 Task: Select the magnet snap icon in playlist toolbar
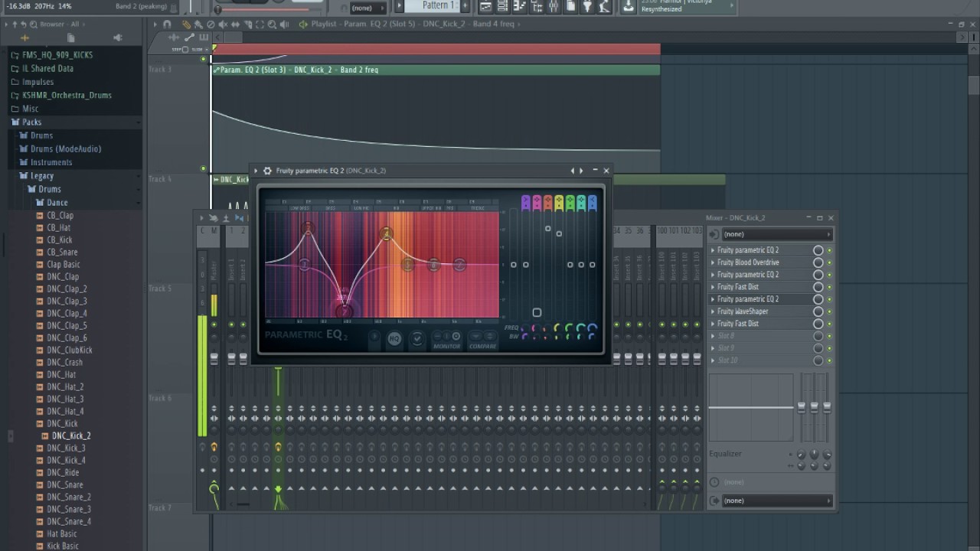click(167, 24)
